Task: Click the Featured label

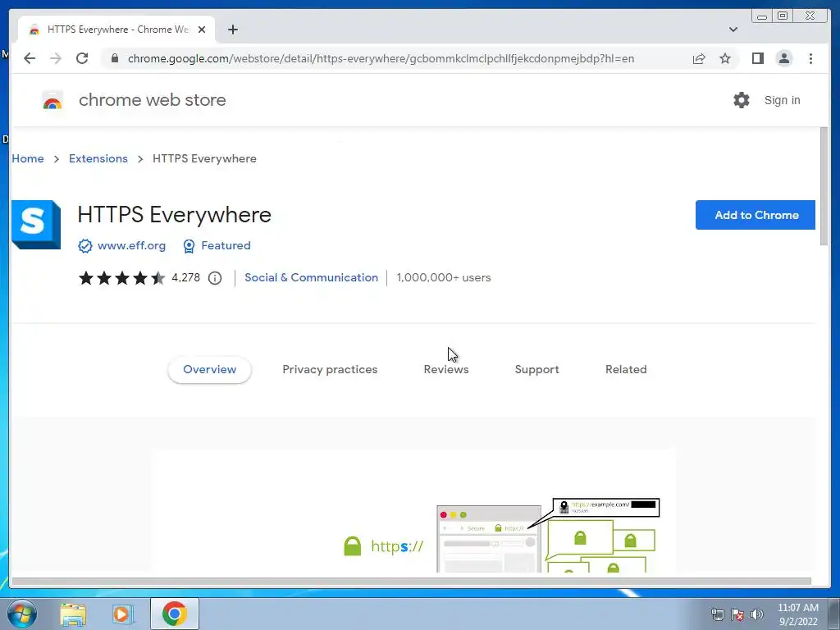Action: tap(226, 245)
